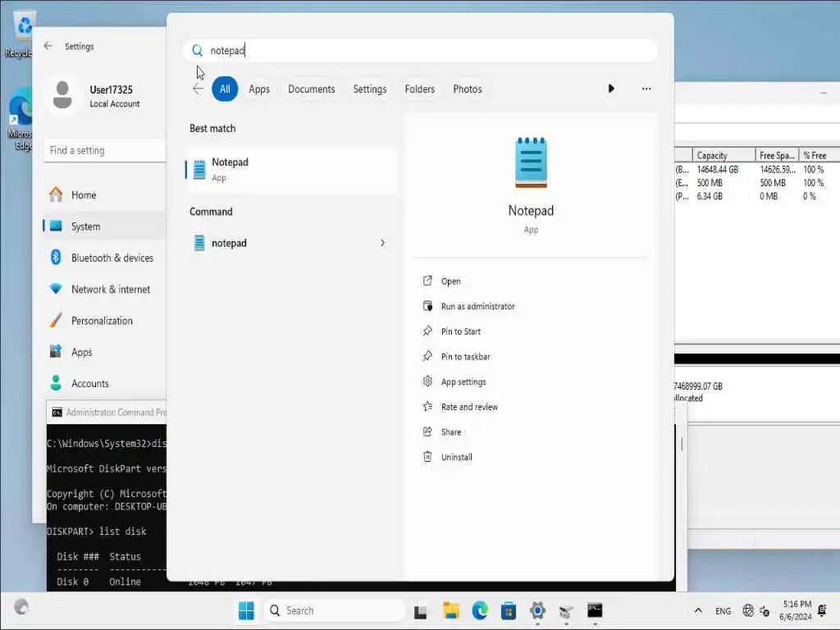The height and width of the screenshot is (630, 840).
Task: Open Apps in Settings sidebar
Action: (x=104, y=353)
